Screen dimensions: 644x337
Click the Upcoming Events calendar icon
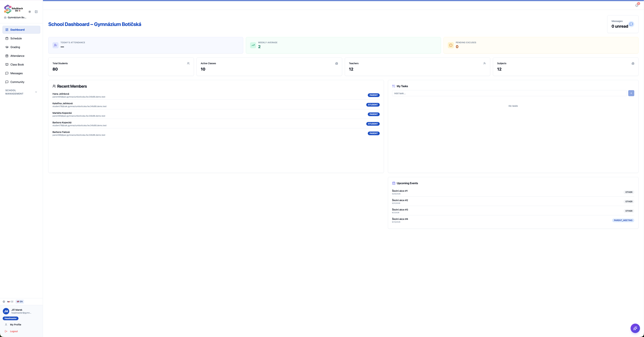(x=394, y=183)
